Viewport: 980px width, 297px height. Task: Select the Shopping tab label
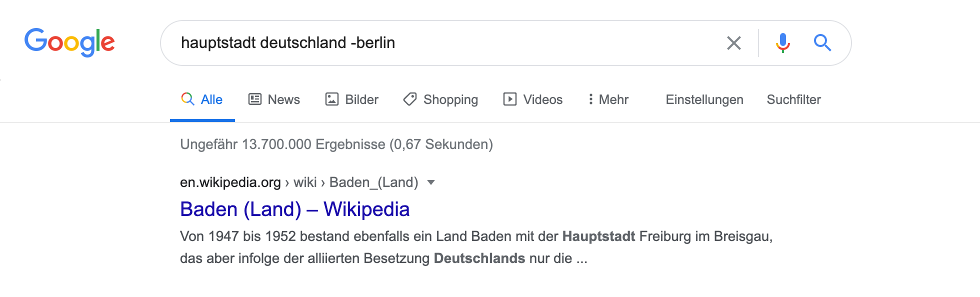(x=450, y=99)
